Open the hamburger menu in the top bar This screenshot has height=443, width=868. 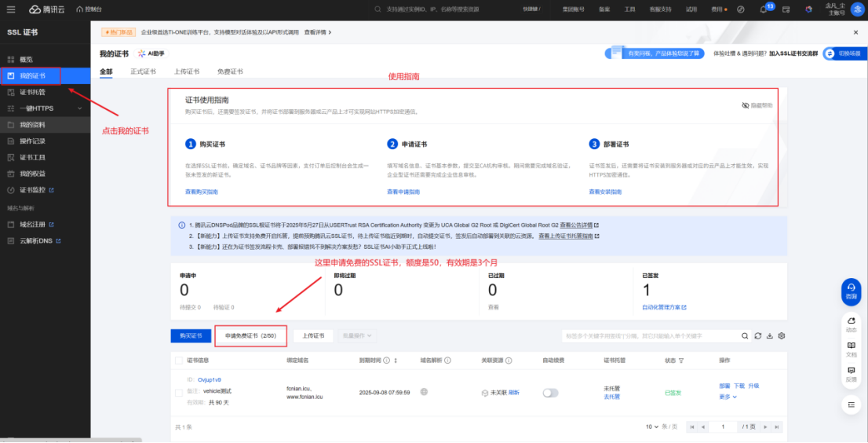pyautogui.click(x=11, y=9)
